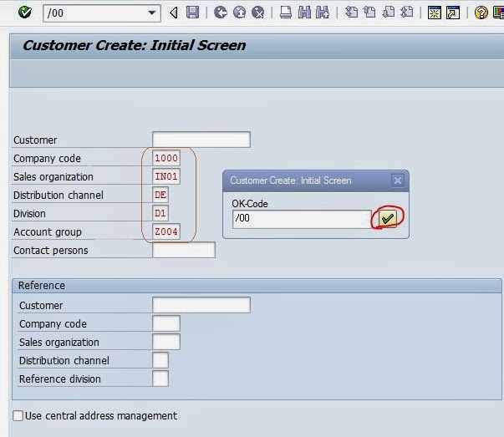
Task: Close the Customer Create popup dialog
Action: point(398,180)
